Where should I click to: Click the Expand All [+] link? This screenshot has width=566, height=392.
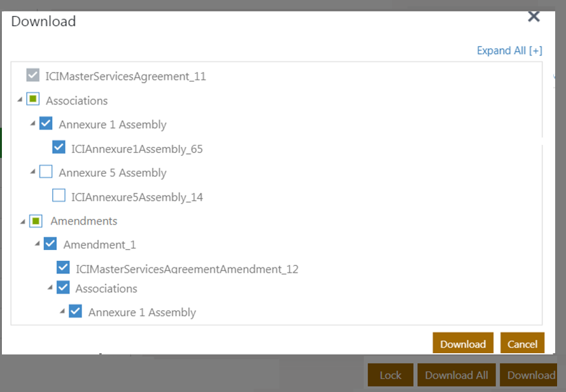click(x=509, y=51)
